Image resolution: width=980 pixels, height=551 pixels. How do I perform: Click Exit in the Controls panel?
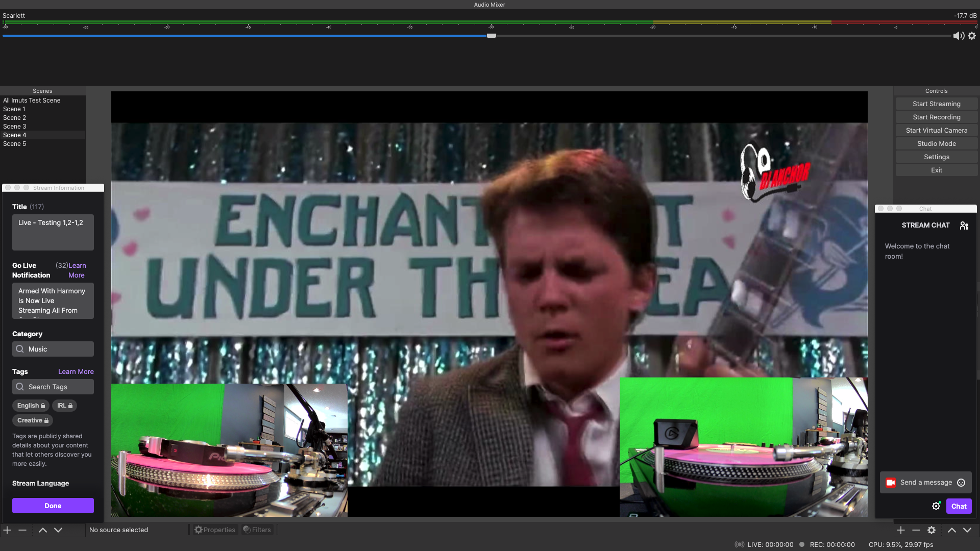pos(937,170)
